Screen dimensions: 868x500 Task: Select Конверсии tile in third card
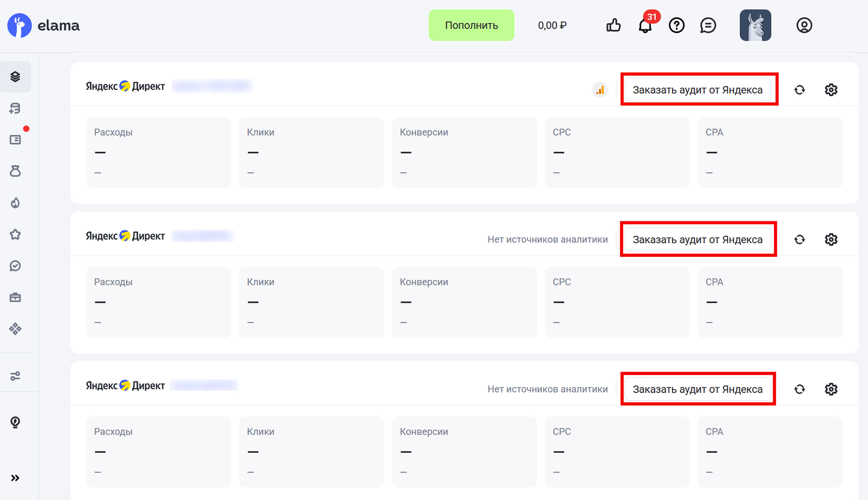(x=464, y=452)
